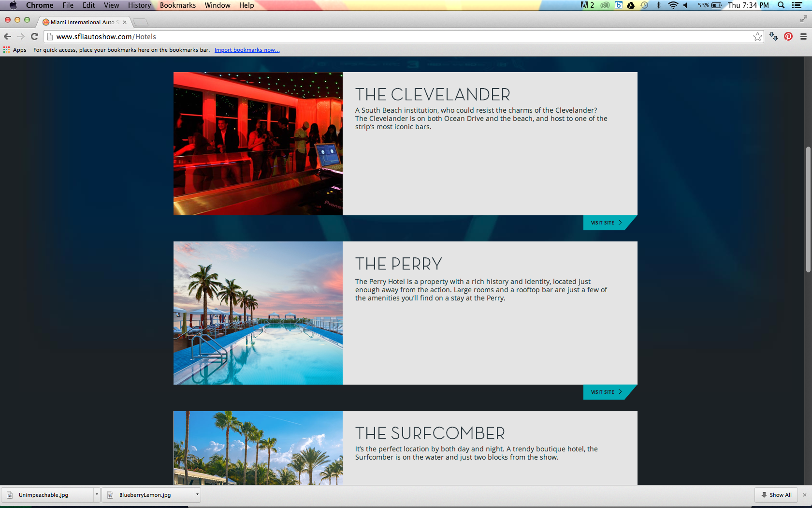
Task: Open the Unimpeachable.jpg download
Action: (x=47, y=495)
